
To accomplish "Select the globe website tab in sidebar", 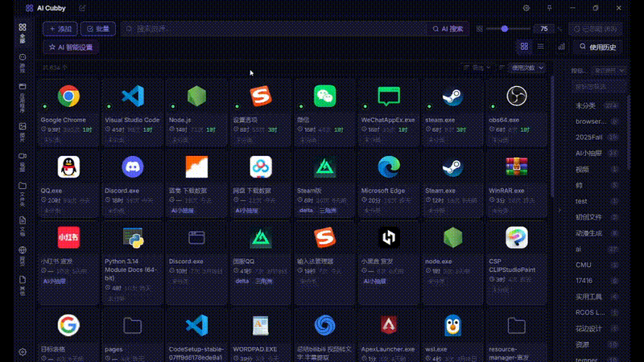I will point(23,255).
